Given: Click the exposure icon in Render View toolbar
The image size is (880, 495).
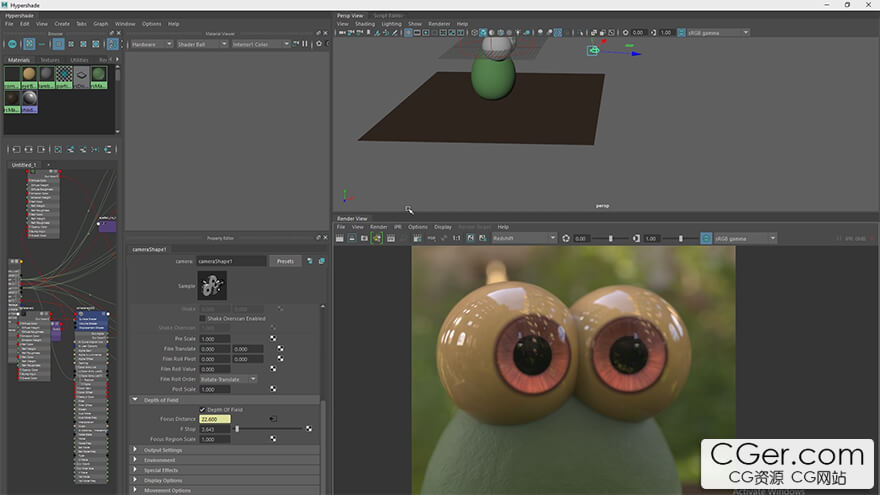Looking at the screenshot, I should [566, 238].
